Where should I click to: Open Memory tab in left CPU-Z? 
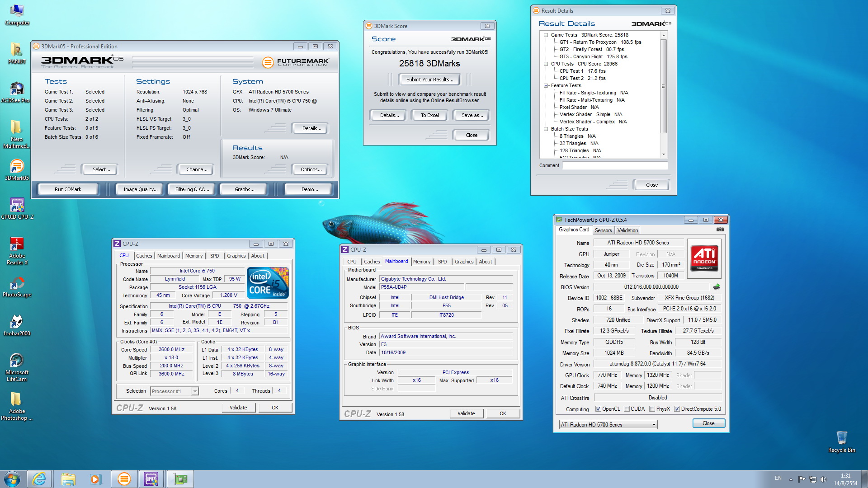click(193, 256)
